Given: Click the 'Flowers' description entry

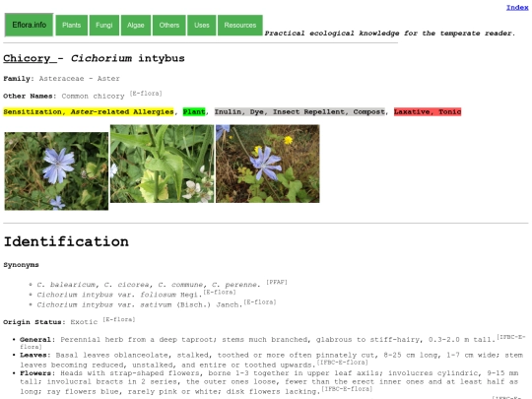Looking at the screenshot, I should [269, 382].
